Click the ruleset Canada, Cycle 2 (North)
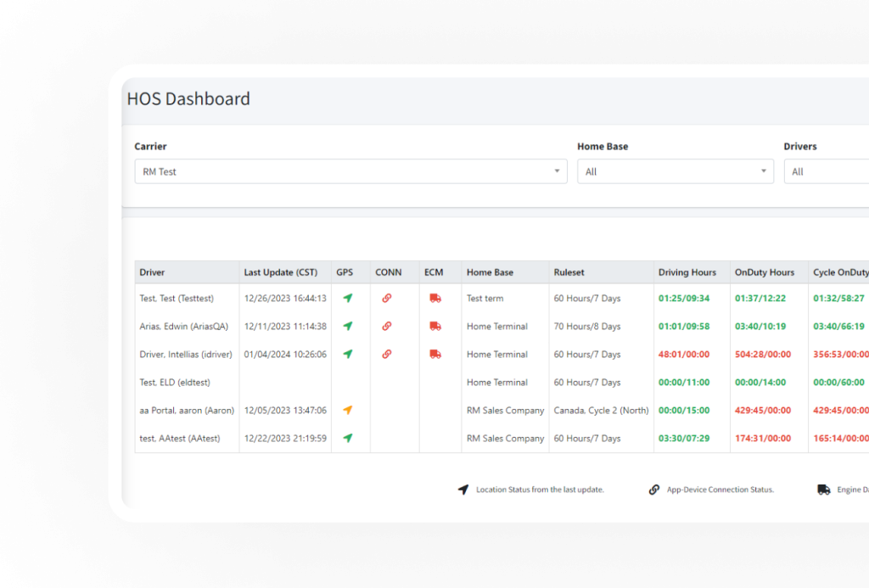The height and width of the screenshot is (588, 869). 601,410
